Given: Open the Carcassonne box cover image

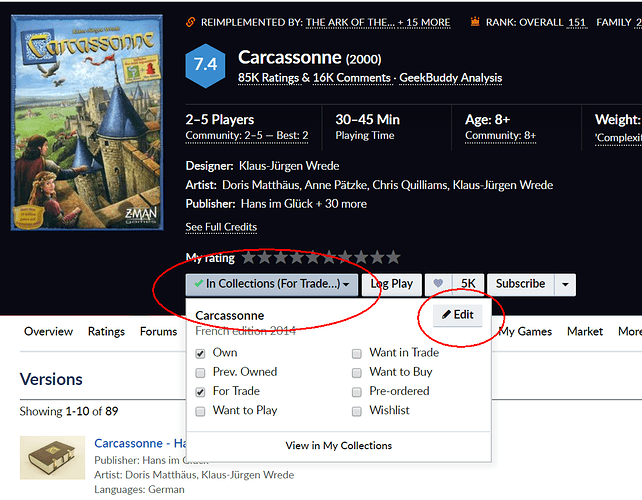Looking at the screenshot, I should point(87,122).
